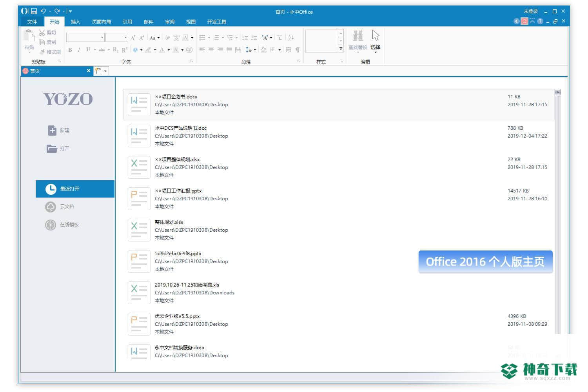Open the font size combo box
Screen dimensions: 588x392
click(116, 38)
